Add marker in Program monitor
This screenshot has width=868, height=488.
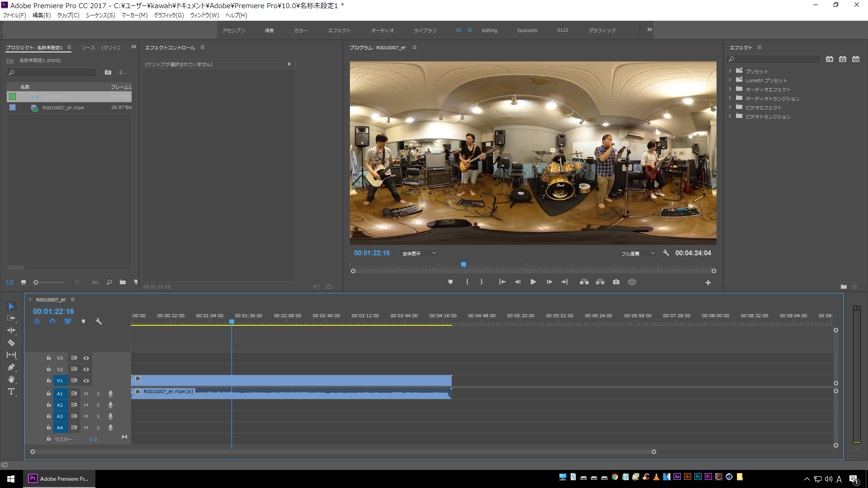coord(450,282)
